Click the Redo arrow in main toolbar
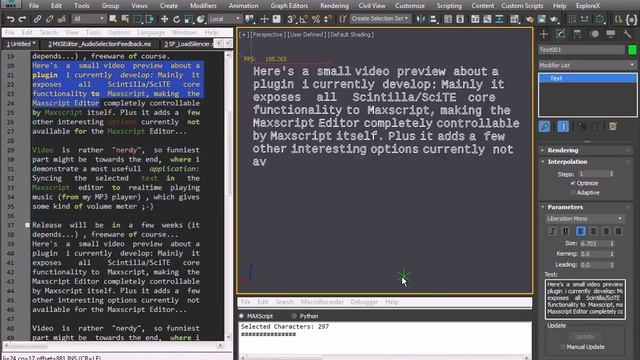Image resolution: width=640 pixels, height=360 pixels. pyautogui.click(x=22, y=19)
